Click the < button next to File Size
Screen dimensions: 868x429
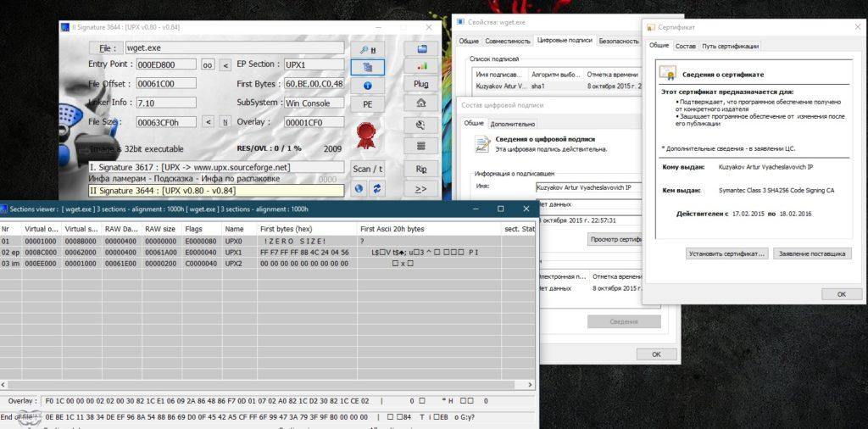(x=208, y=122)
